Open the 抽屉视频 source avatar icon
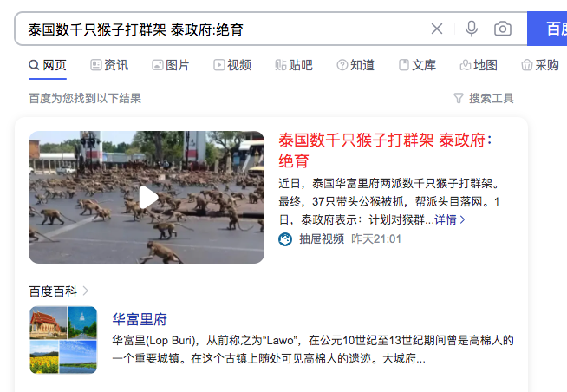 point(285,239)
